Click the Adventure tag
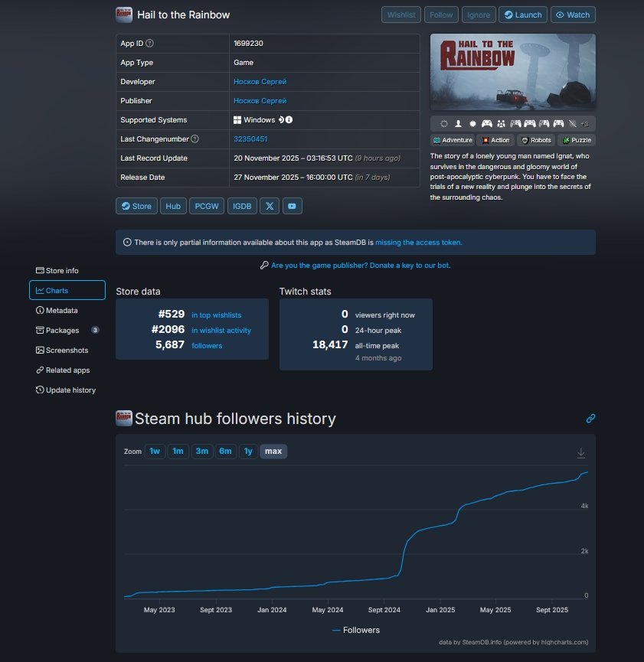 pos(453,140)
